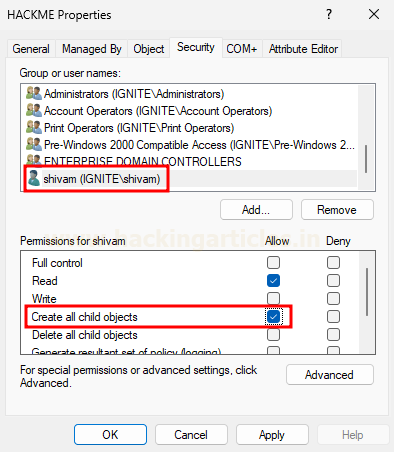Click the Delete all child objects label
This screenshot has width=394, height=452.
(x=85, y=335)
